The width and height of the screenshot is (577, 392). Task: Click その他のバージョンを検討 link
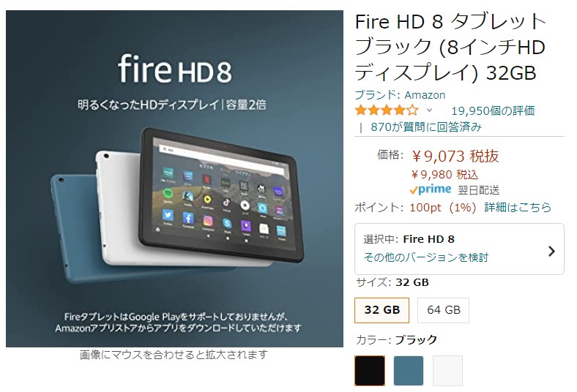tap(425, 257)
